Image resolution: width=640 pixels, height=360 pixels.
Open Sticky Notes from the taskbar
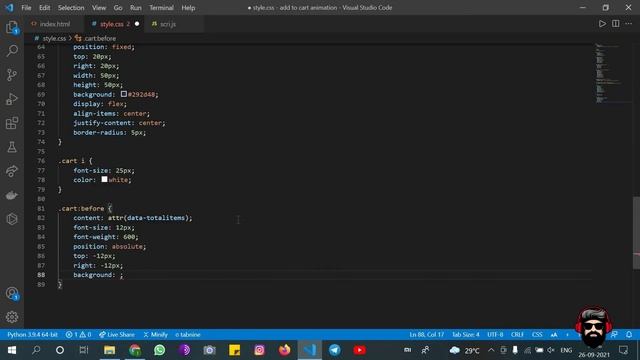(234, 350)
